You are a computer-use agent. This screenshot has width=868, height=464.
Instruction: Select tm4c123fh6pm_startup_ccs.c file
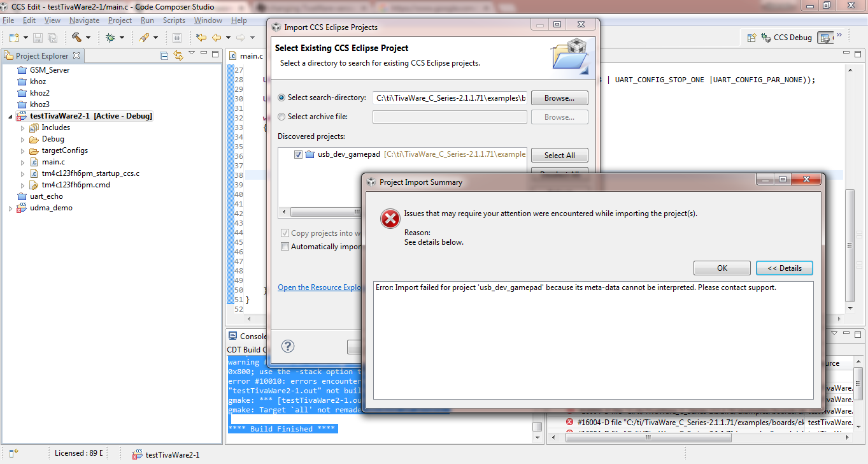tap(85, 173)
